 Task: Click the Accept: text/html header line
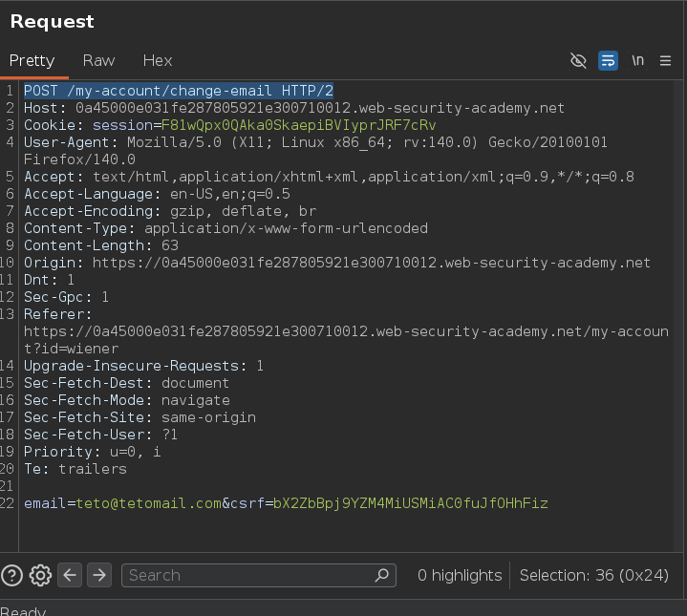click(329, 177)
